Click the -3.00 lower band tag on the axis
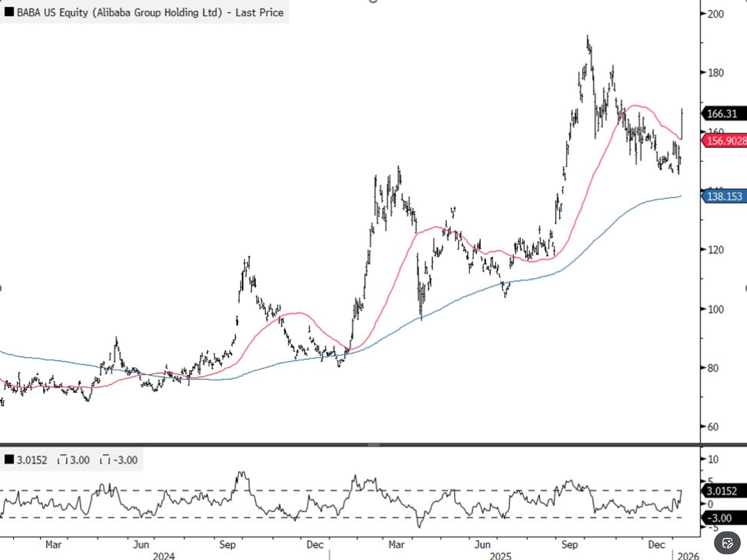 [x=721, y=518]
